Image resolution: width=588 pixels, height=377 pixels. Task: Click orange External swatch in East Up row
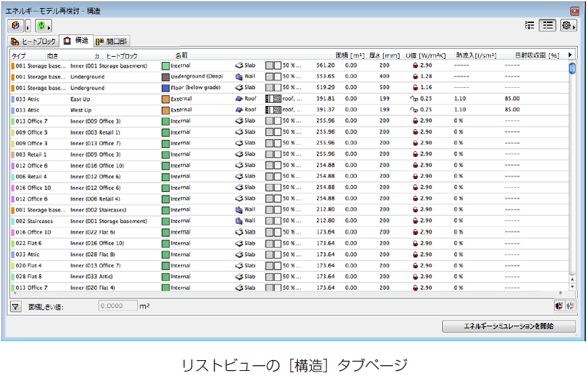coord(165,99)
